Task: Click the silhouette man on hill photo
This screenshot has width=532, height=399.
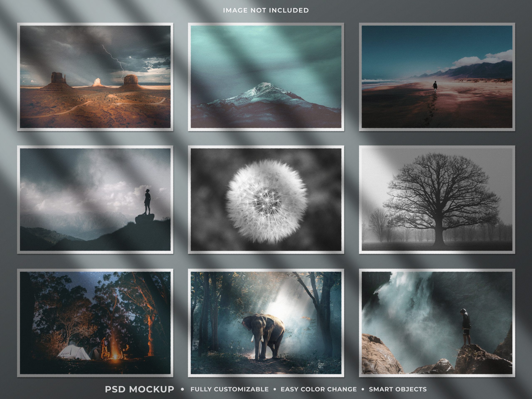Action: [95, 199]
